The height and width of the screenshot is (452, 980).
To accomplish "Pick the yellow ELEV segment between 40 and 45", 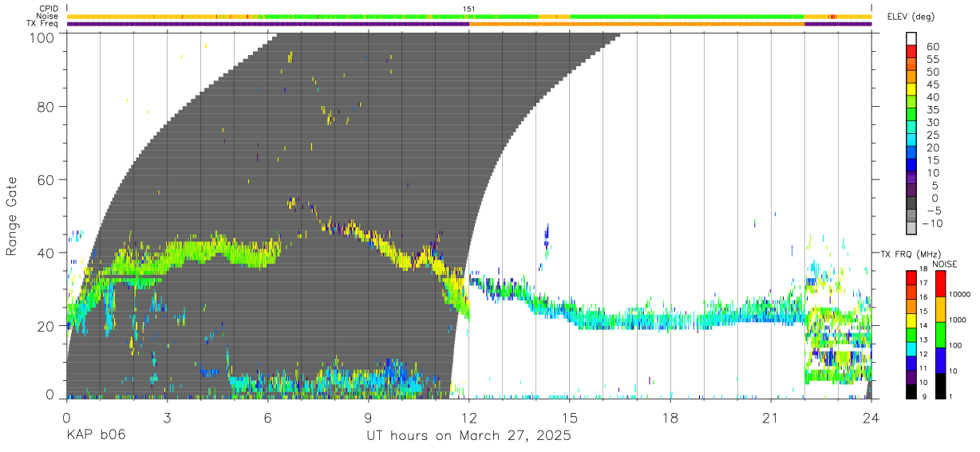I will coord(912,89).
